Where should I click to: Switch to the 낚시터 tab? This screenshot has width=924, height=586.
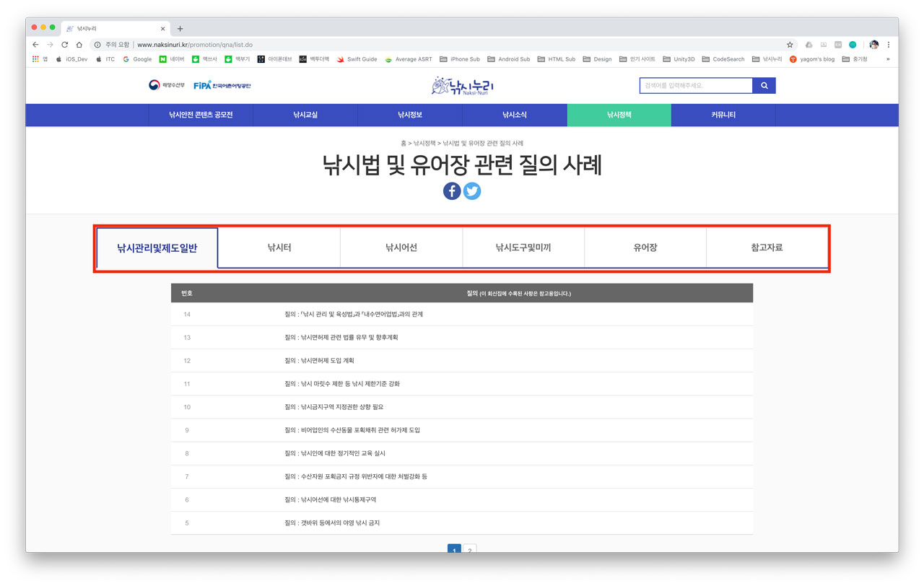point(279,248)
